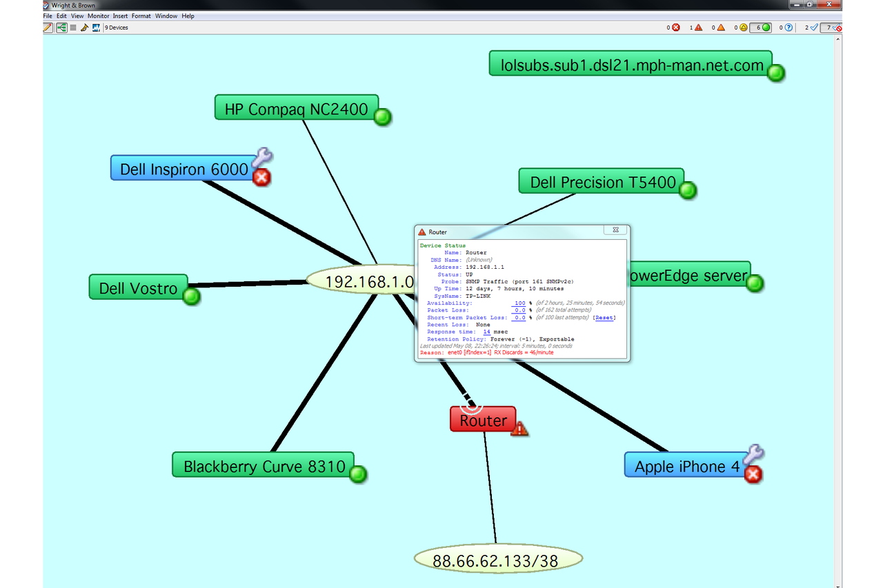Click the Last updated May 08 line
883x588 pixels.
pos(496,346)
